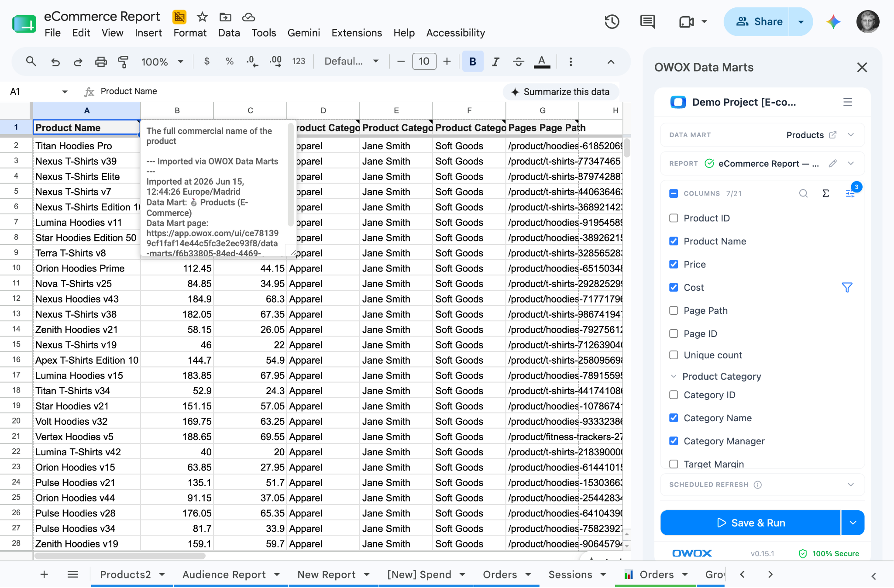Start a video call

(x=687, y=22)
